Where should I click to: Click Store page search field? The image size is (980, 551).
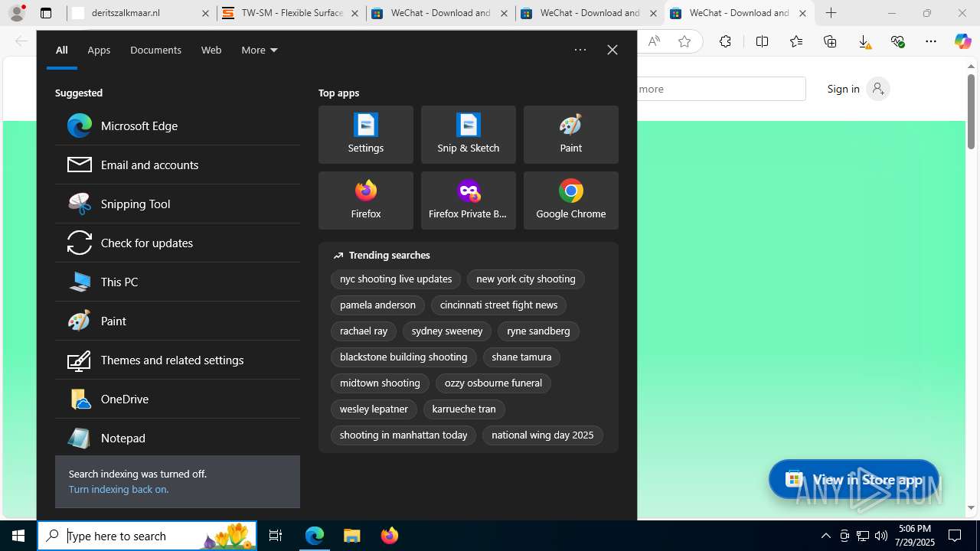click(722, 89)
